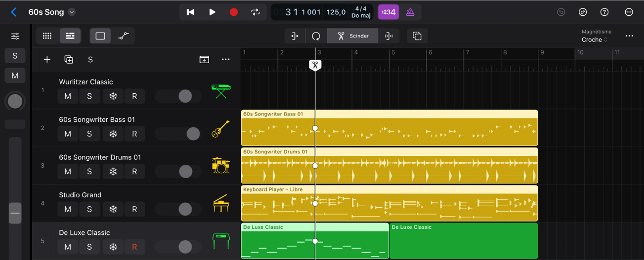The image size is (644, 260).
Task: Open the mixer faders settings icon
Action: coord(15,36)
